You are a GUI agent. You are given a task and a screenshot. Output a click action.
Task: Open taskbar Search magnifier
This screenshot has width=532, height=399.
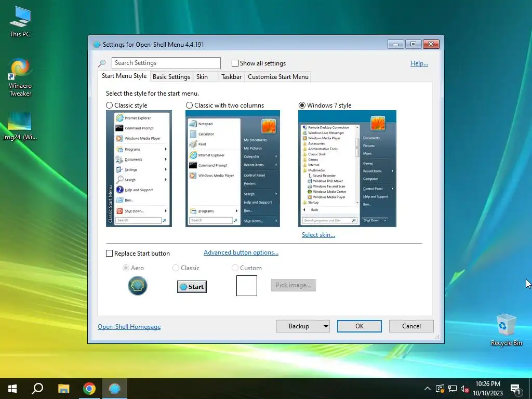click(37, 389)
